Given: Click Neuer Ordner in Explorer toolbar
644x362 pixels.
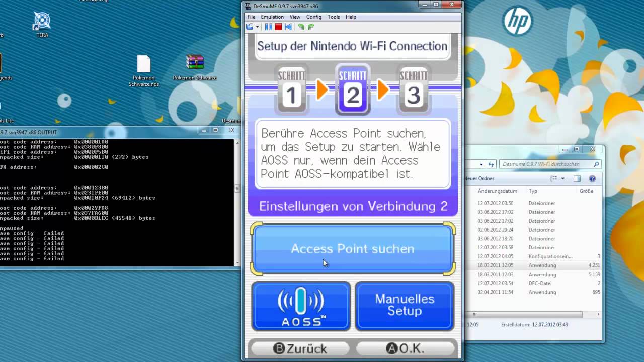Looking at the screenshot, I should pyautogui.click(x=479, y=178).
